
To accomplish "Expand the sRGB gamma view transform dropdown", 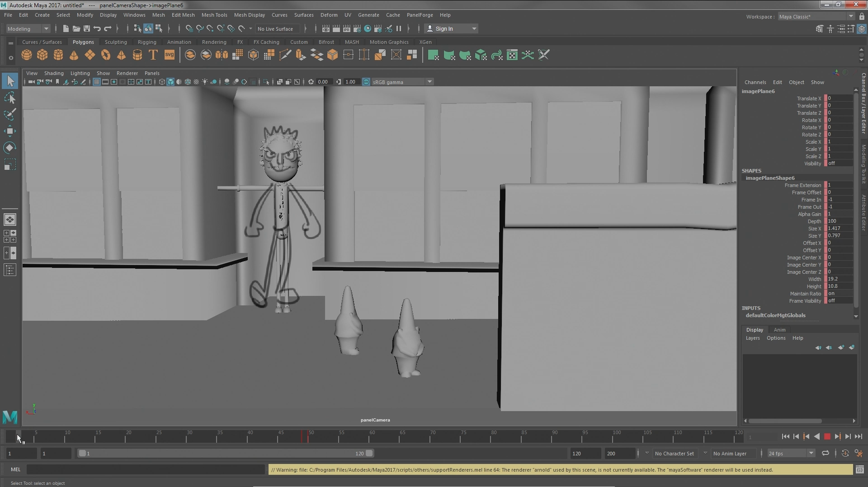I will click(429, 82).
